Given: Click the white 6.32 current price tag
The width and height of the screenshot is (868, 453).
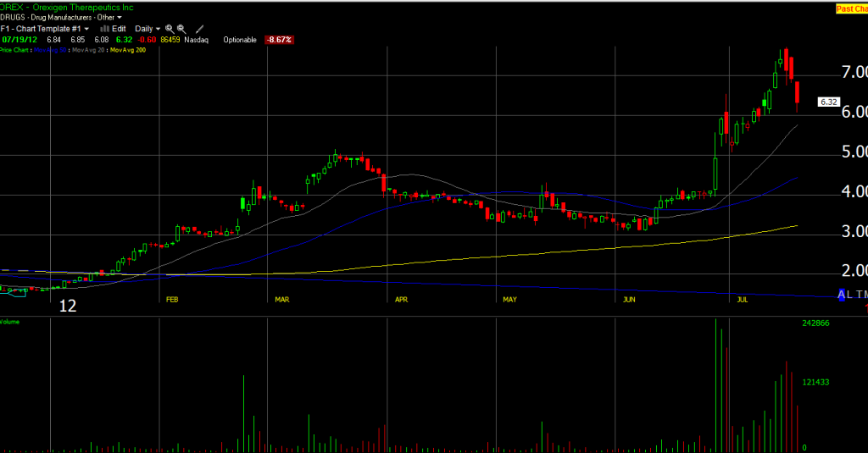Looking at the screenshot, I should tap(828, 102).
